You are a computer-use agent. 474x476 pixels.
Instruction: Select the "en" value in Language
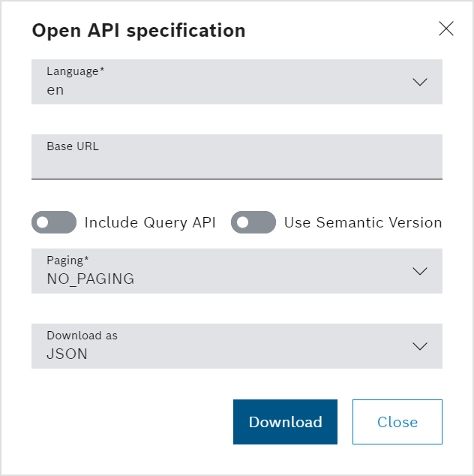tap(55, 90)
